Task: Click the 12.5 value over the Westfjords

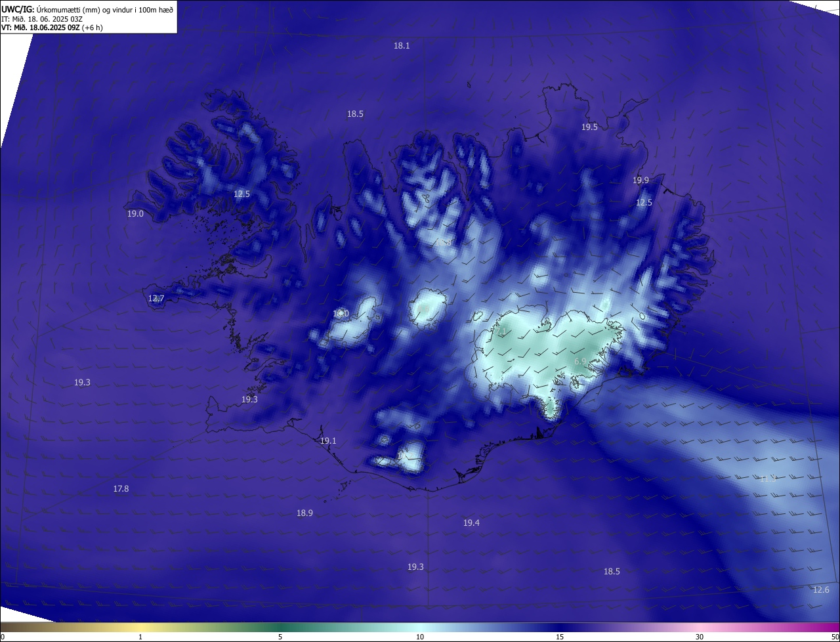Action: pyautogui.click(x=241, y=194)
